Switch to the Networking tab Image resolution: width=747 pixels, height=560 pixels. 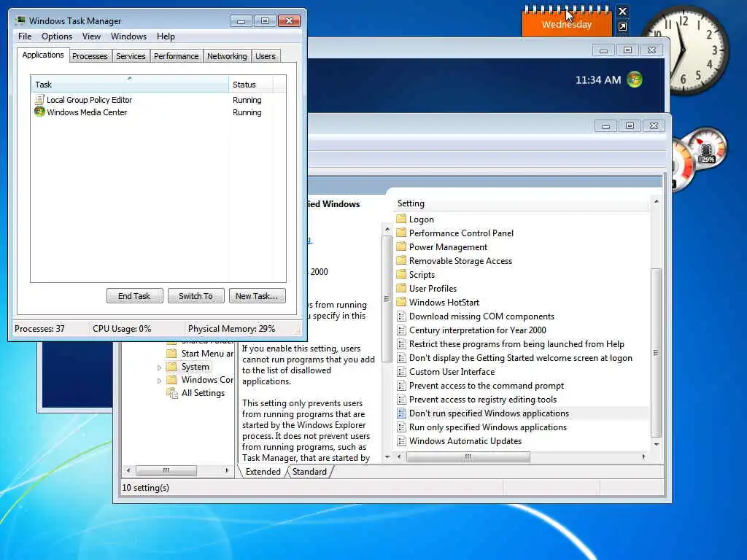click(x=227, y=56)
